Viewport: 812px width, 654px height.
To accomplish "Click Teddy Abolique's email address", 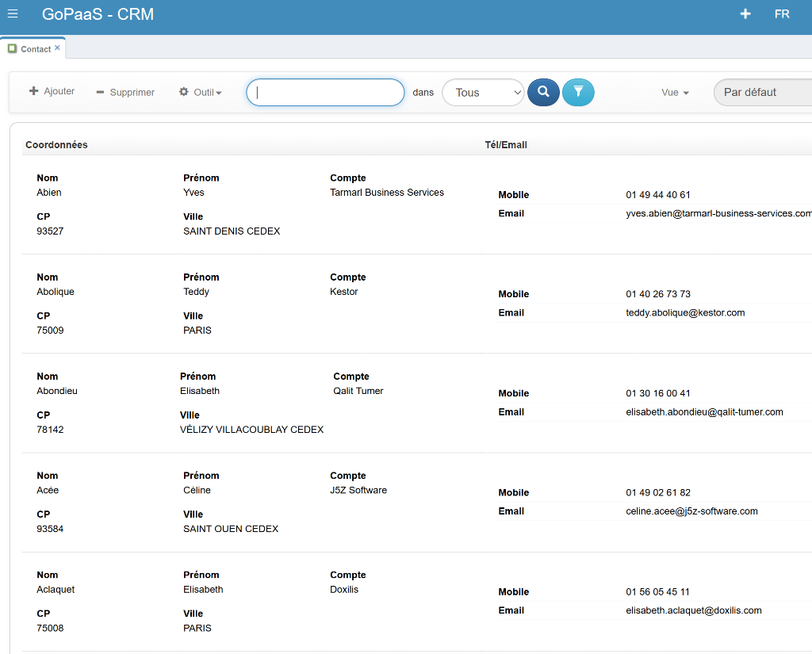I will pos(685,313).
